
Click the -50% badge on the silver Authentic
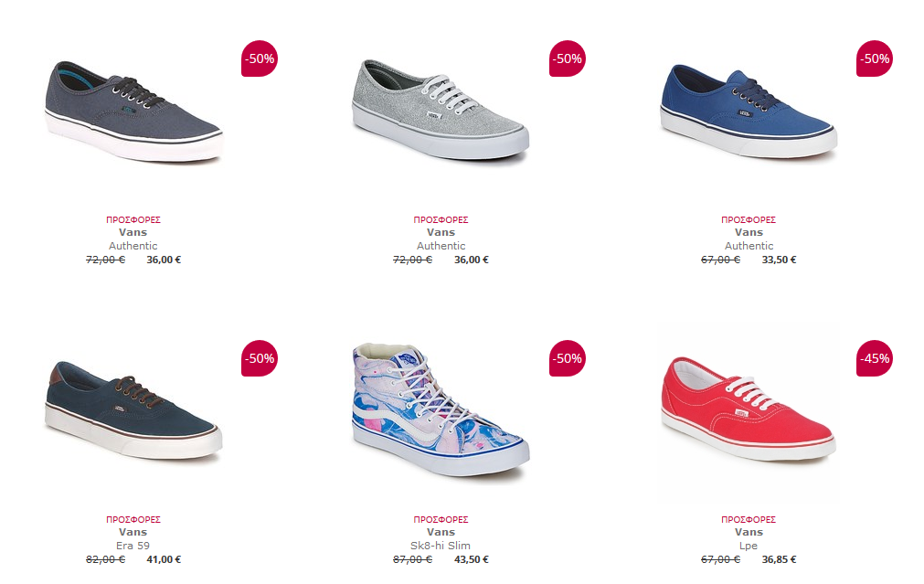pos(567,58)
